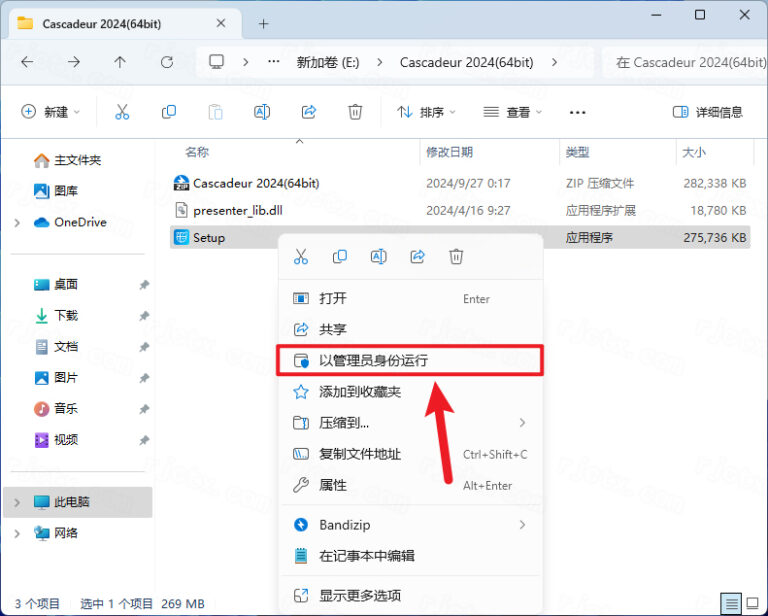This screenshot has width=768, height=616.
Task: Toggle the 详细信息 details pane
Action: [x=709, y=112]
